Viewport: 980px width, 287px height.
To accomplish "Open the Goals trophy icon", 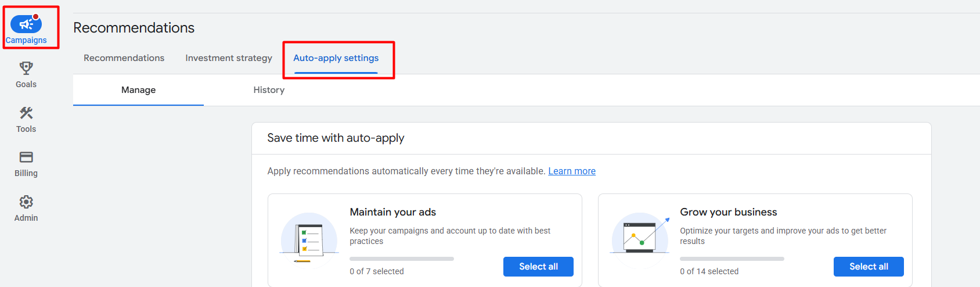I will coord(26,69).
